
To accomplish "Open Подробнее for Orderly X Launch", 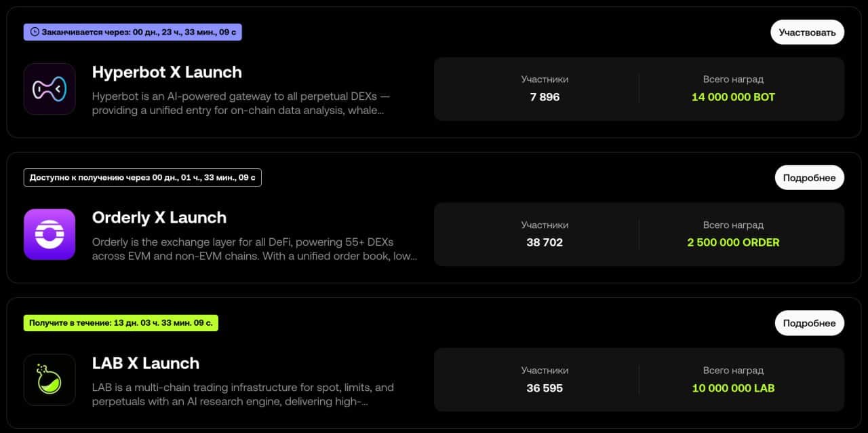I will point(809,178).
